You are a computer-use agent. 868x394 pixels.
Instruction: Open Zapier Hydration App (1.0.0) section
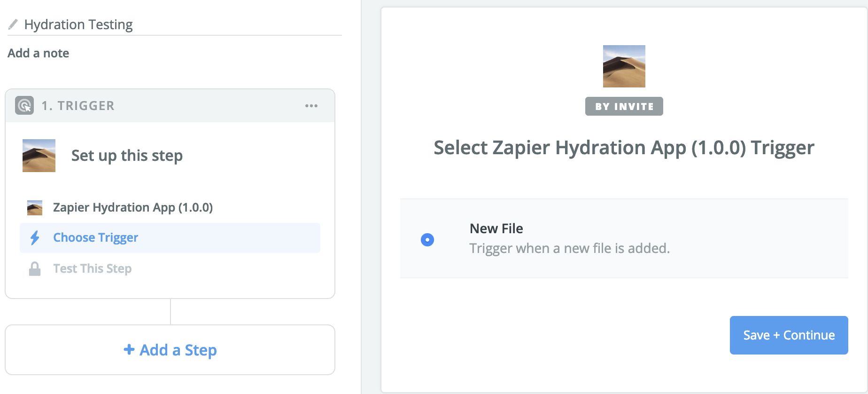133,207
